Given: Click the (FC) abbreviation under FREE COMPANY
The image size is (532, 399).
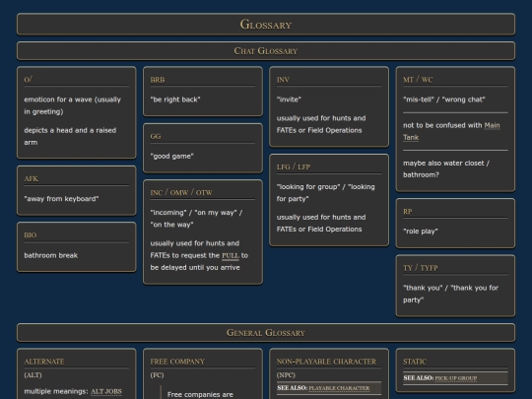Looking at the screenshot, I should click(157, 375).
